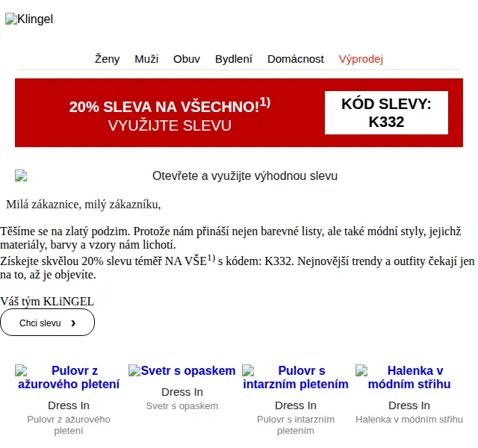
Task: Click Dress In under Pulovr s intarzním pletením
Action: click(x=296, y=405)
